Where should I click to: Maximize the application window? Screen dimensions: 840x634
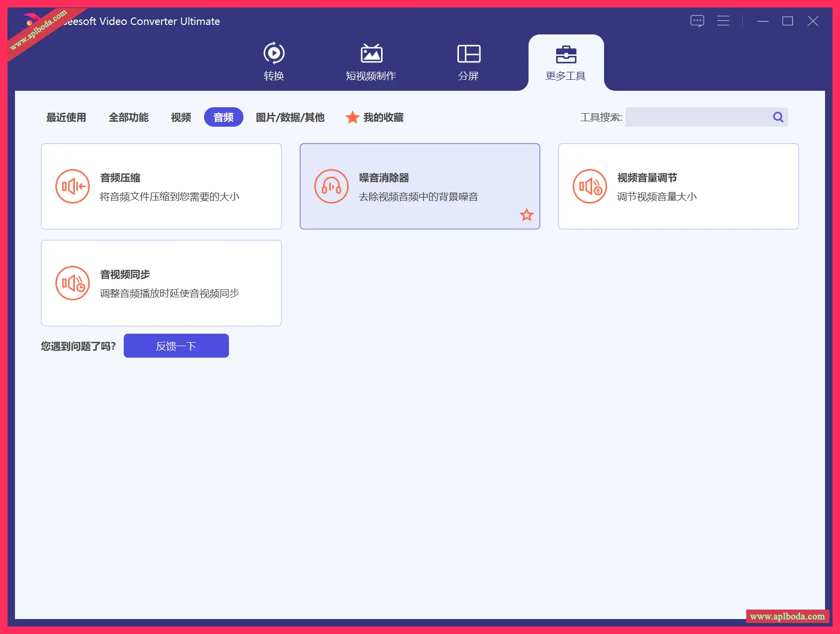click(x=787, y=21)
